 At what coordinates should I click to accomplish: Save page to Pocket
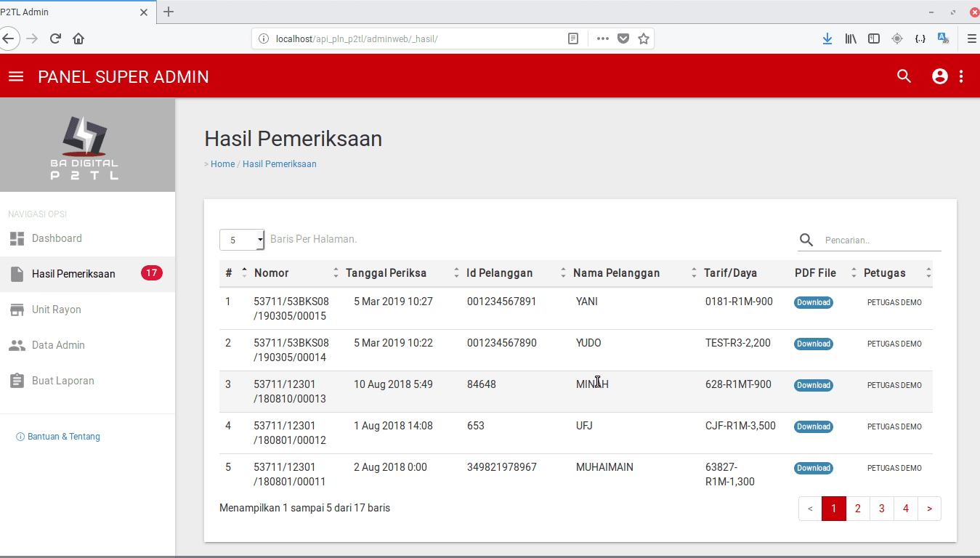coord(623,39)
